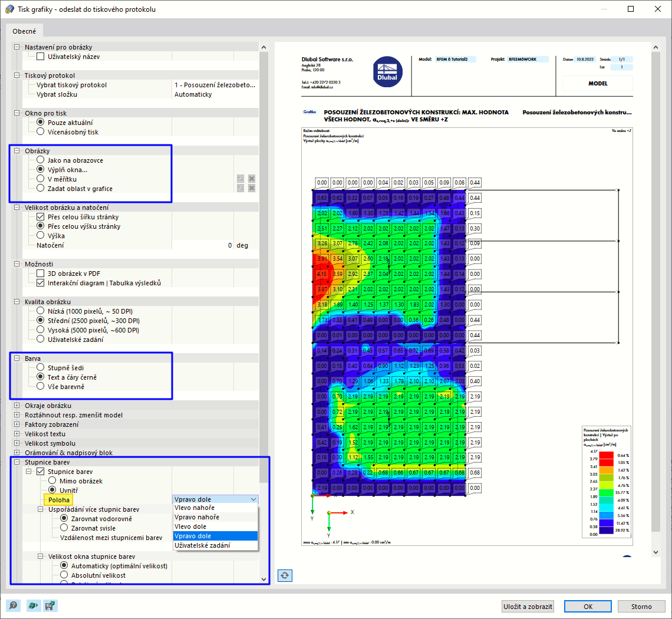Select Nízká (1000 pixelů) quality

pyautogui.click(x=40, y=311)
